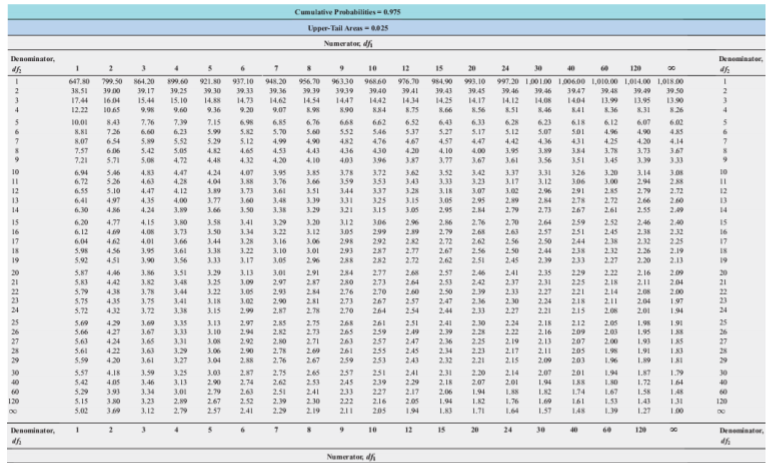The image size is (768, 463).
Task: Select the cell showing 14.73
Action: pyautogui.click(x=245, y=100)
